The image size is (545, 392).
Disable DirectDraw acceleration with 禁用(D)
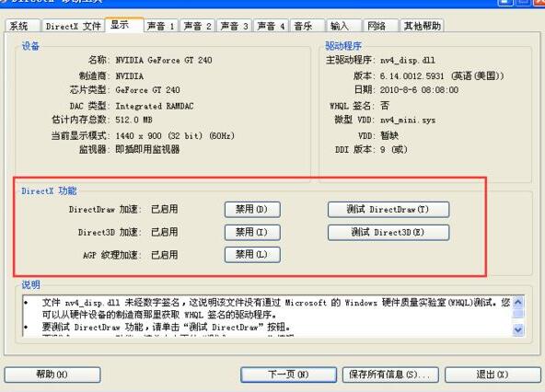tap(252, 210)
